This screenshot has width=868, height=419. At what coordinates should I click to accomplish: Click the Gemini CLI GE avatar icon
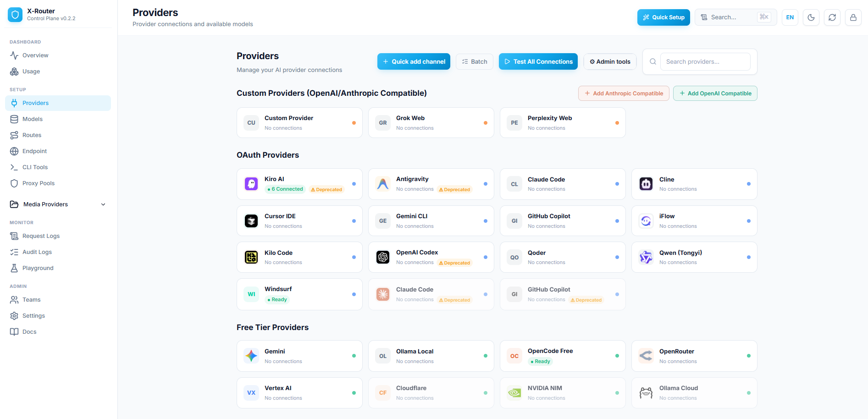pyautogui.click(x=383, y=221)
